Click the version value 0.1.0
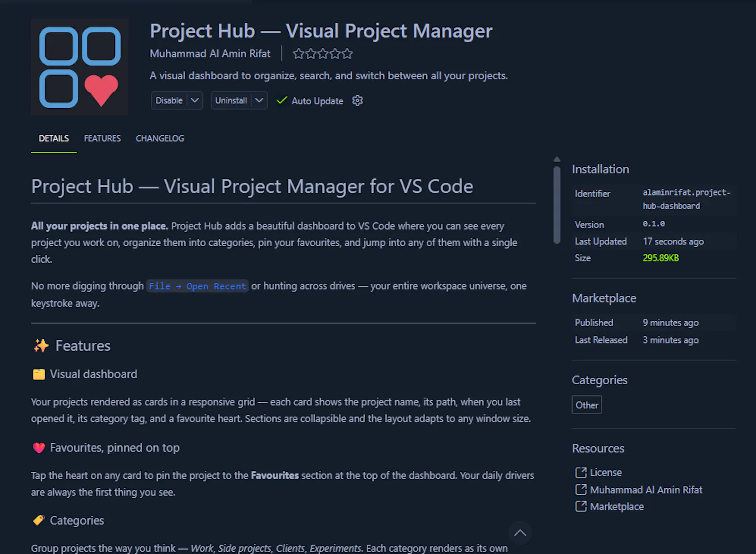This screenshot has width=756, height=554. [x=654, y=224]
